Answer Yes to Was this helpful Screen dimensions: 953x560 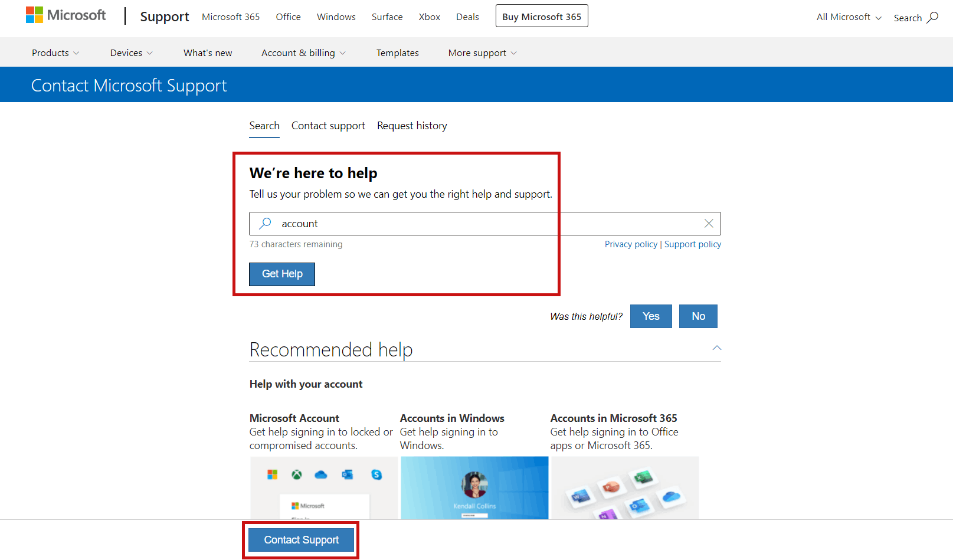(x=651, y=316)
